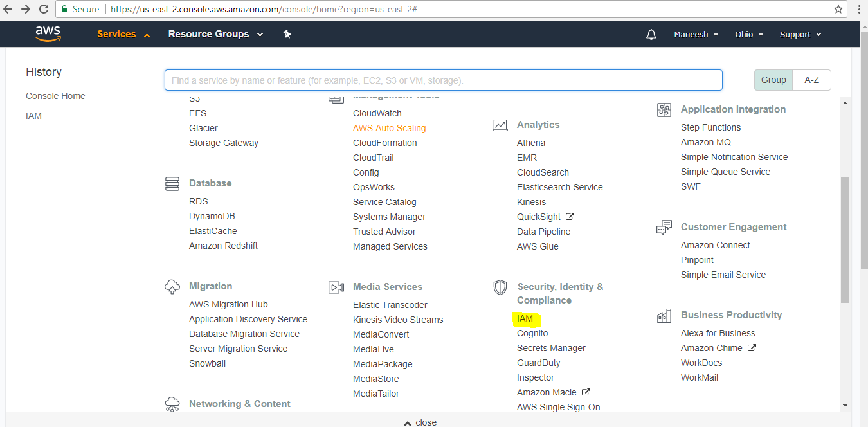Screen dimensions: 868x427
Task: Open the notifications bell
Action: point(651,35)
